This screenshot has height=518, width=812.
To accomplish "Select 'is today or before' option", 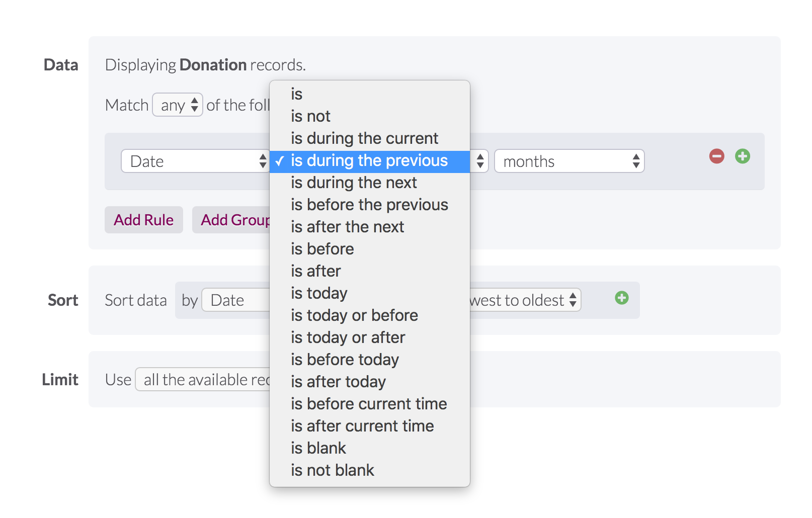I will tap(354, 316).
